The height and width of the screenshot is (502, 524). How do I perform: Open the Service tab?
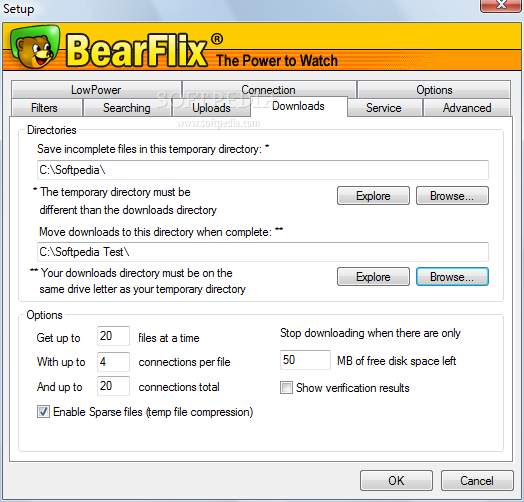[x=384, y=108]
